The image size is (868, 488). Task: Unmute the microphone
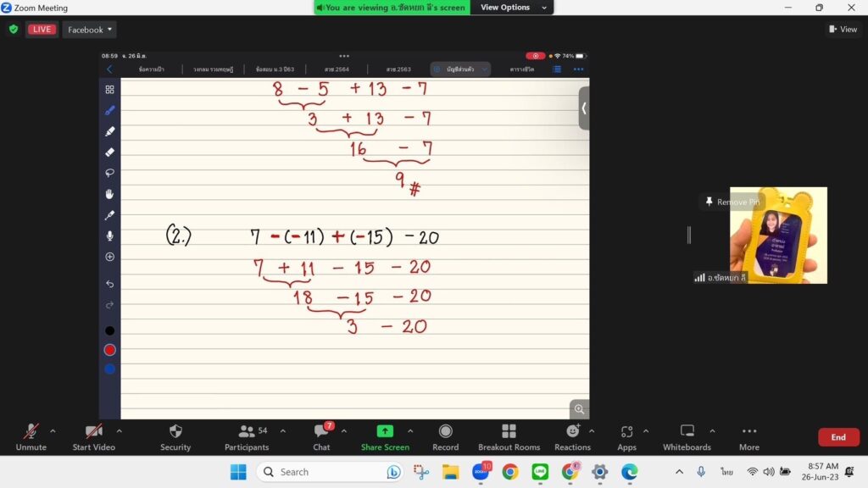coord(31,436)
